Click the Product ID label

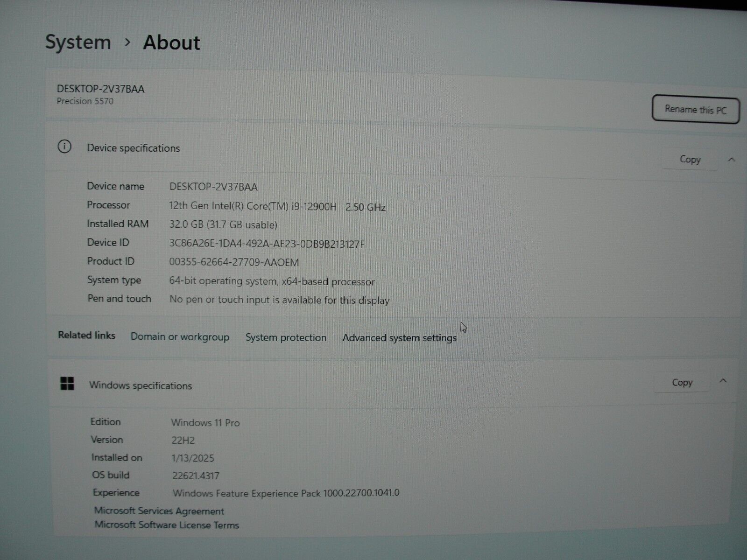coord(111,261)
